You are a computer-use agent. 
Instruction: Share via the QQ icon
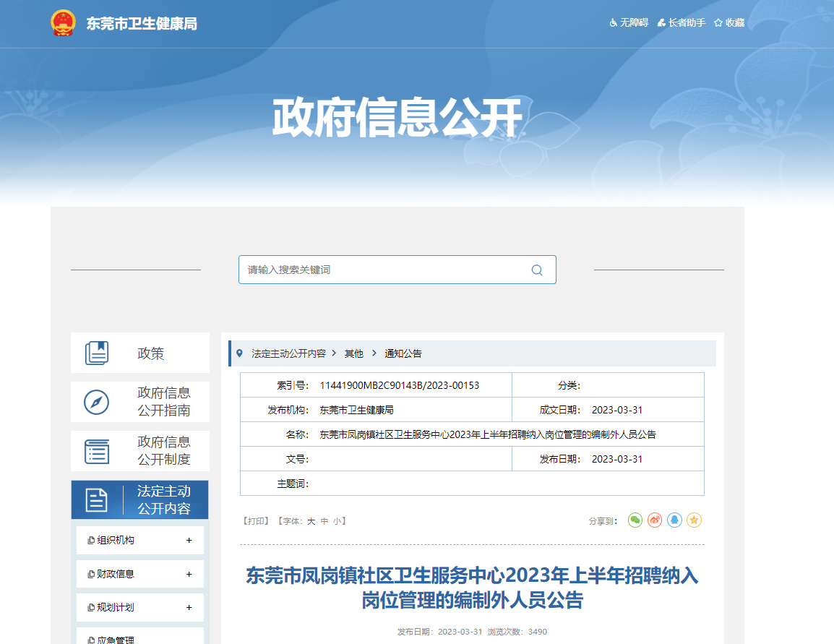[x=674, y=520]
